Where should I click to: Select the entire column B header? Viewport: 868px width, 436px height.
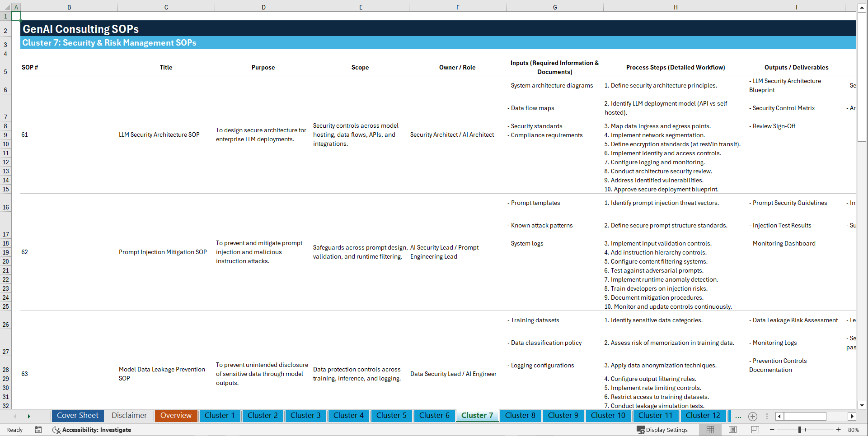[x=69, y=7]
